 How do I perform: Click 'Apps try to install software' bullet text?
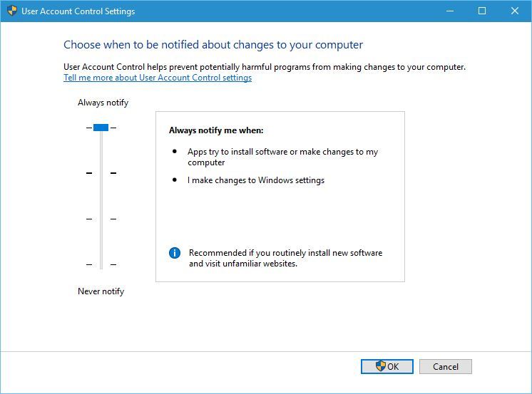point(282,157)
